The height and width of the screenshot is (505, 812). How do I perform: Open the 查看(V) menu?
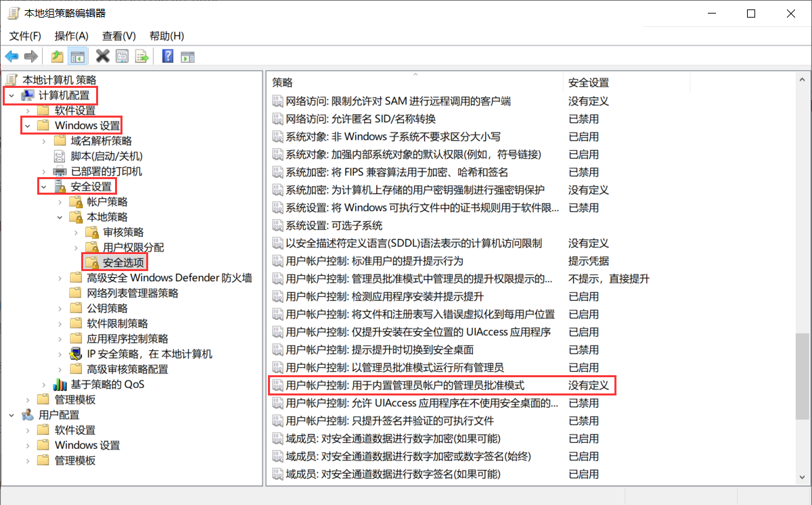119,36
